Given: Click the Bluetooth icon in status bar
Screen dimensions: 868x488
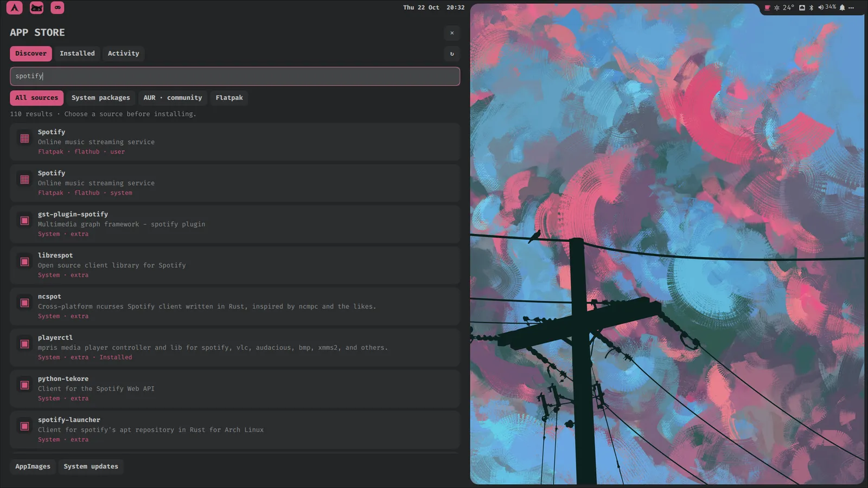Looking at the screenshot, I should pyautogui.click(x=812, y=8).
